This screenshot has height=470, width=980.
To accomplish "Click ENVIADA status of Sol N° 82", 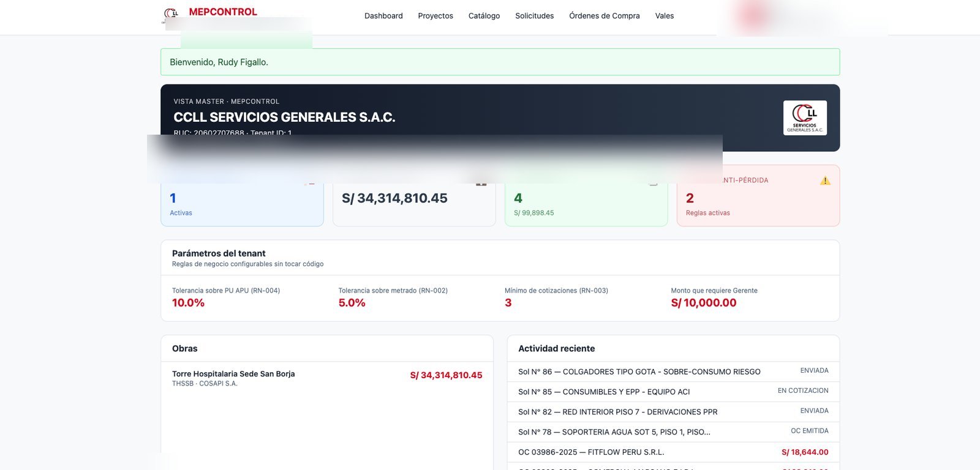I will 814,411.
